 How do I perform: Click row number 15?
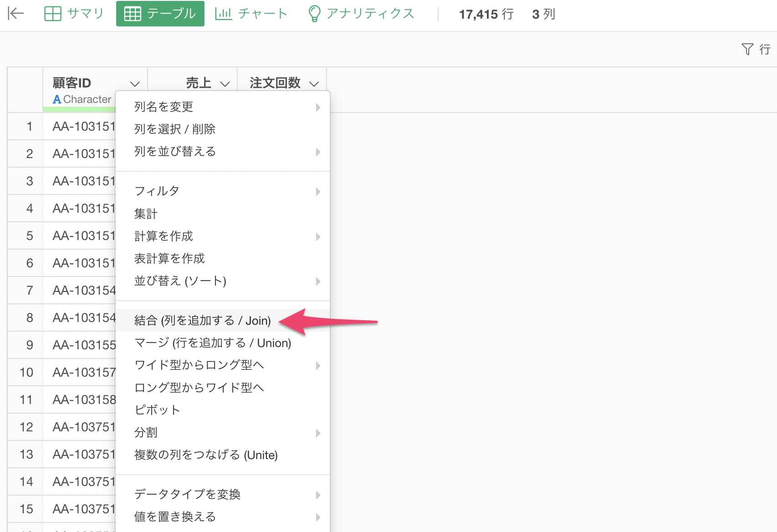[26, 509]
